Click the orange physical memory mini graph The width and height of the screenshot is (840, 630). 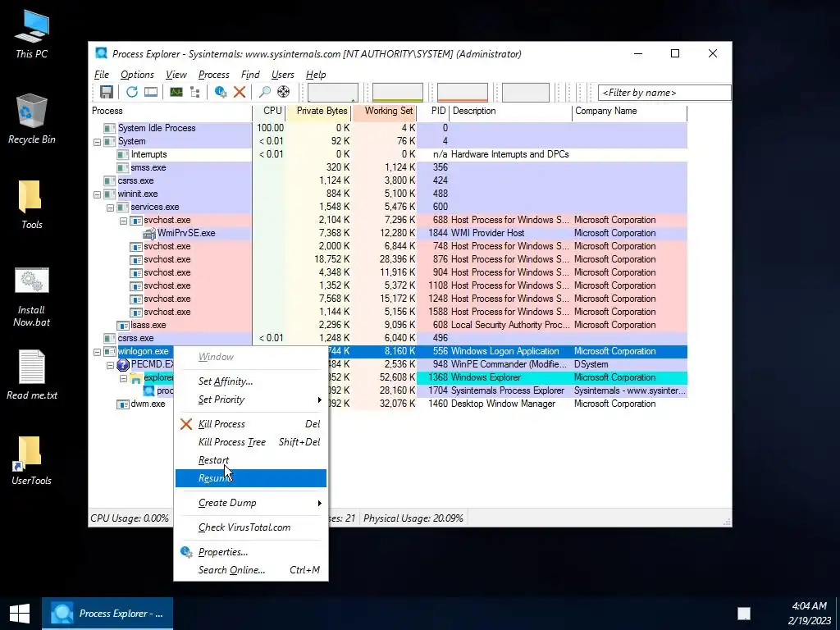click(463, 92)
